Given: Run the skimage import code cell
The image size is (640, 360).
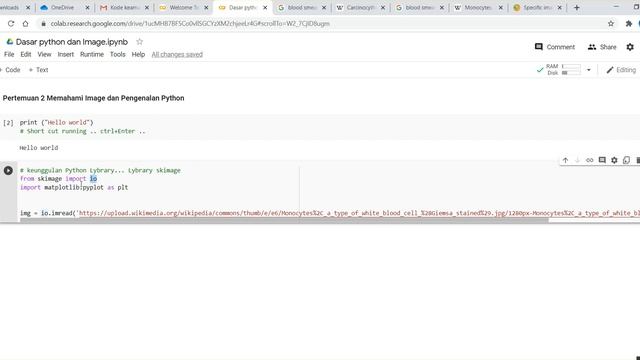Looking at the screenshot, I should 8,170.
